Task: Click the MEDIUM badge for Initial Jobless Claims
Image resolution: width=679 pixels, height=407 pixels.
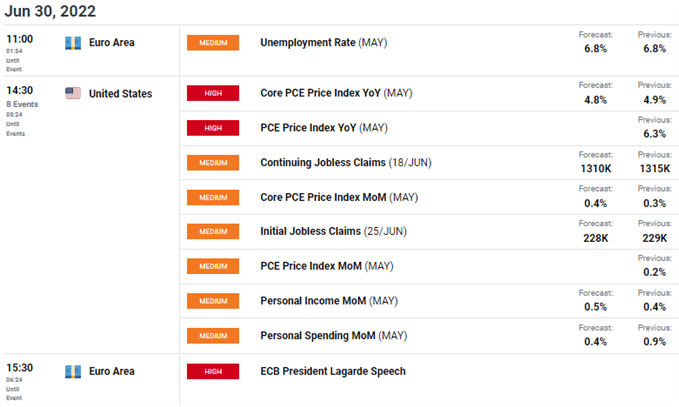Action: tap(212, 231)
